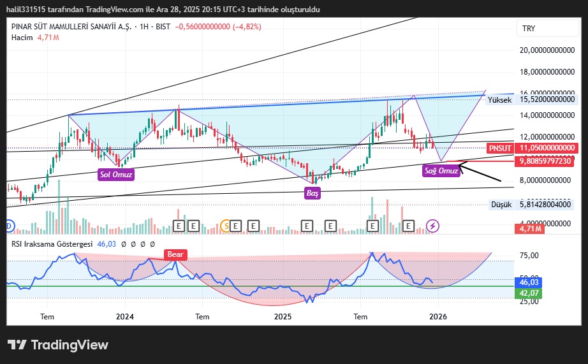Click the blue 46,03 RSI axis label

(529, 282)
